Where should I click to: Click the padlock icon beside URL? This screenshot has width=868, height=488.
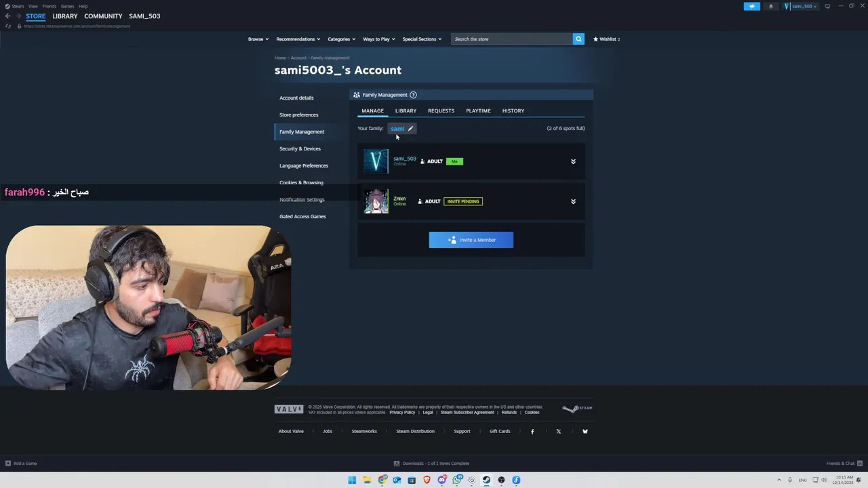19,26
